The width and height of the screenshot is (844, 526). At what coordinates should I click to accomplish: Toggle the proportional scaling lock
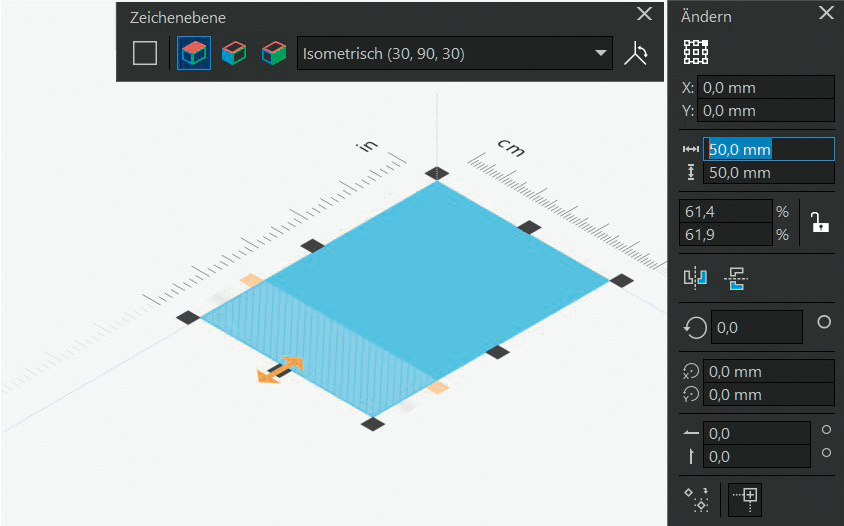pyautogui.click(x=819, y=223)
